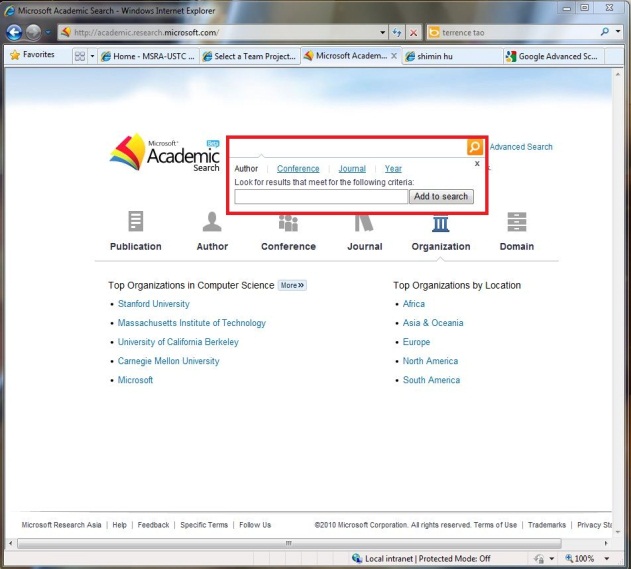The width and height of the screenshot is (631, 569).
Task: Open University of California Berkeley link
Action: coord(178,342)
